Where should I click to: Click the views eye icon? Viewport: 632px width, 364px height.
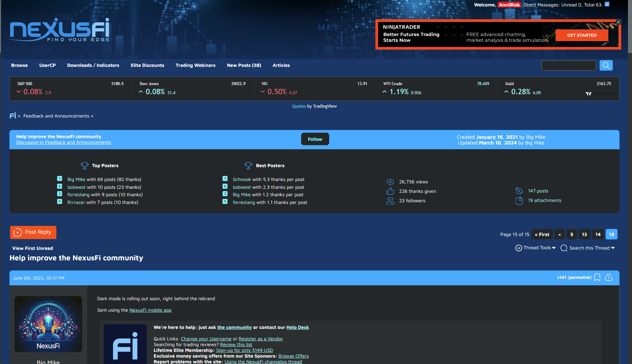pyautogui.click(x=390, y=182)
